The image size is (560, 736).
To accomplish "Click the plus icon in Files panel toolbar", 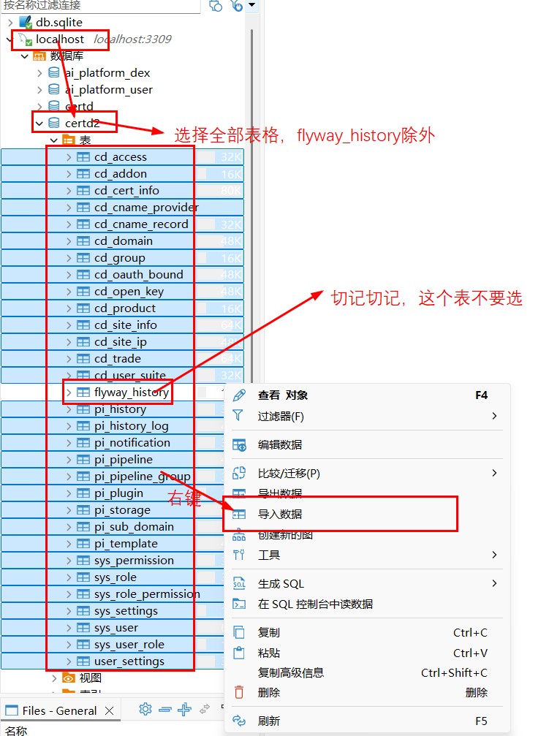I will point(184,709).
